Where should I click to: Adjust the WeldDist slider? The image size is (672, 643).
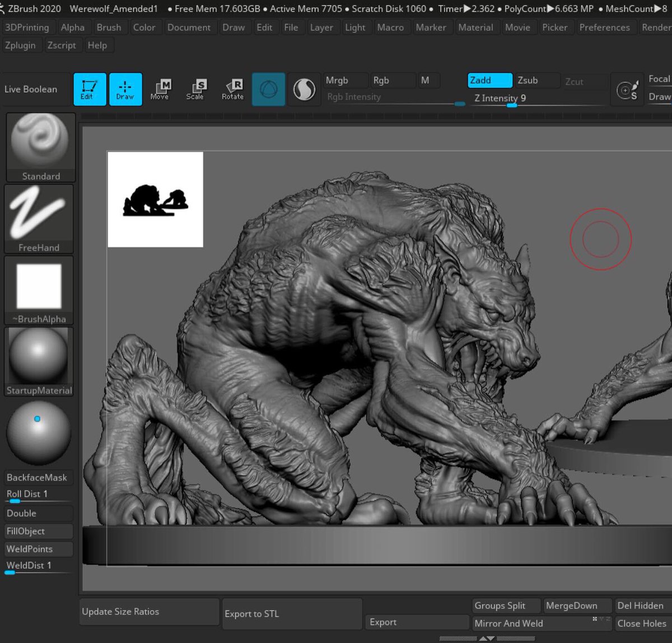point(39,567)
